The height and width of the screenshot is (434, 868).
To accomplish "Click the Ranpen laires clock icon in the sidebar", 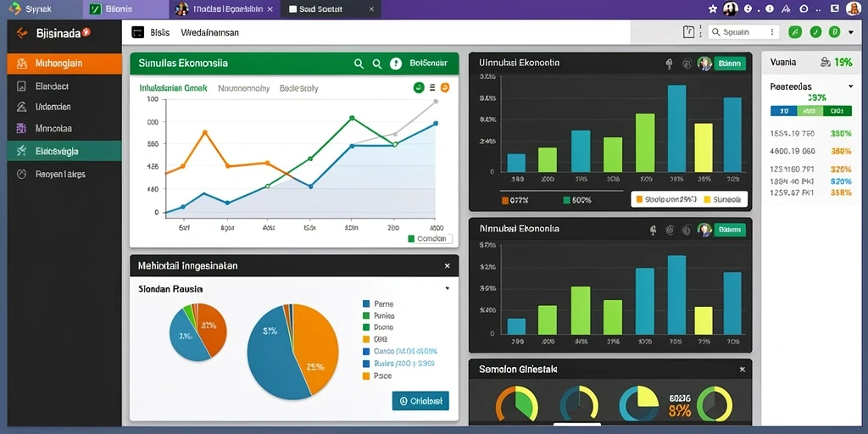I will coord(21,174).
